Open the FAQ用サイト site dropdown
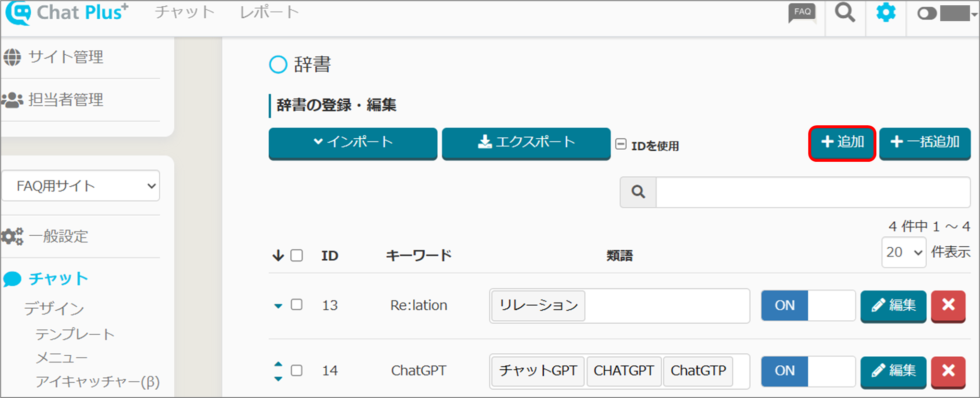The height and width of the screenshot is (398, 980). (x=81, y=186)
